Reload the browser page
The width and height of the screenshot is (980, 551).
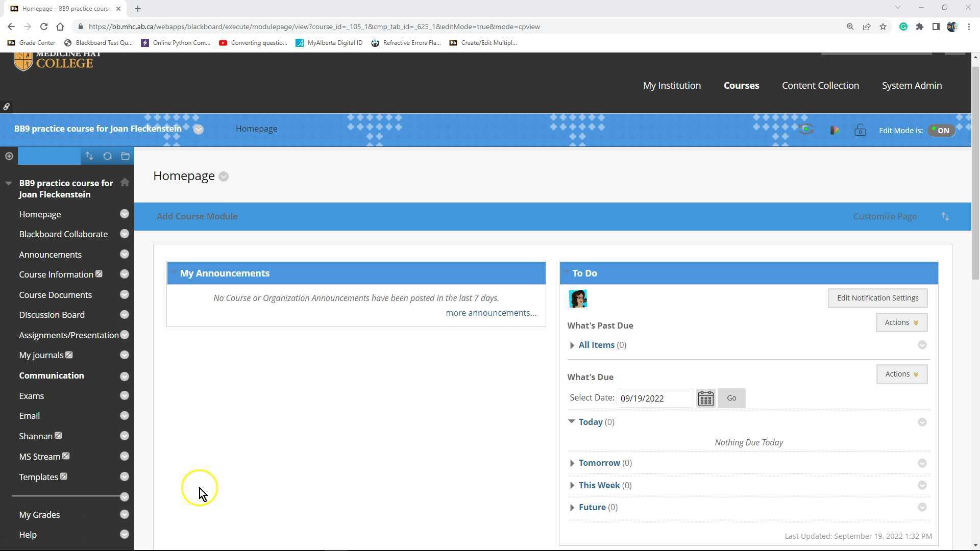point(44,27)
